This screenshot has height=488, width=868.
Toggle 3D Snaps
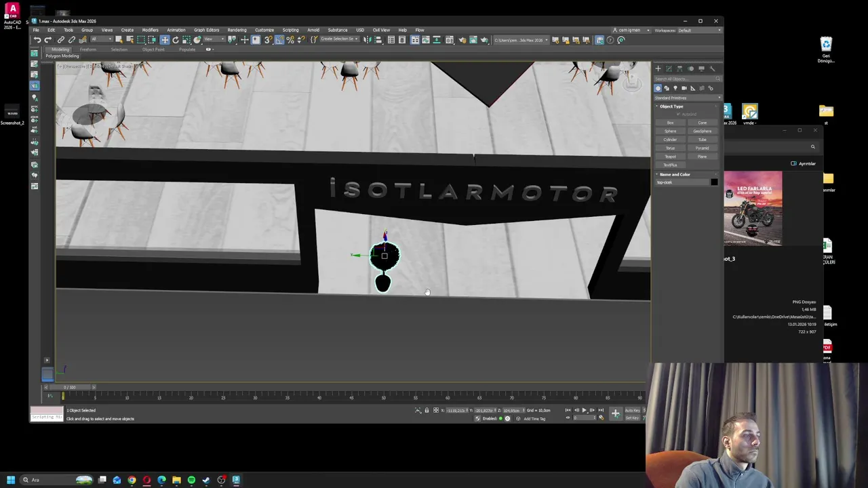269,39
